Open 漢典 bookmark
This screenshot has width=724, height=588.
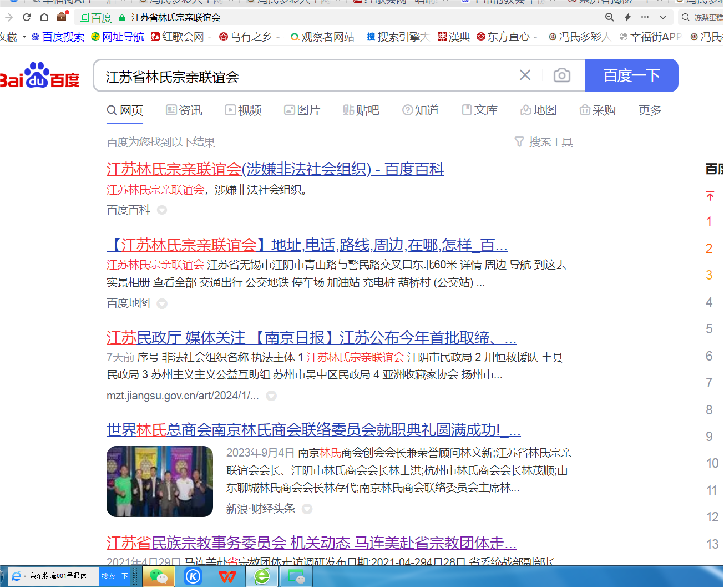tap(453, 37)
